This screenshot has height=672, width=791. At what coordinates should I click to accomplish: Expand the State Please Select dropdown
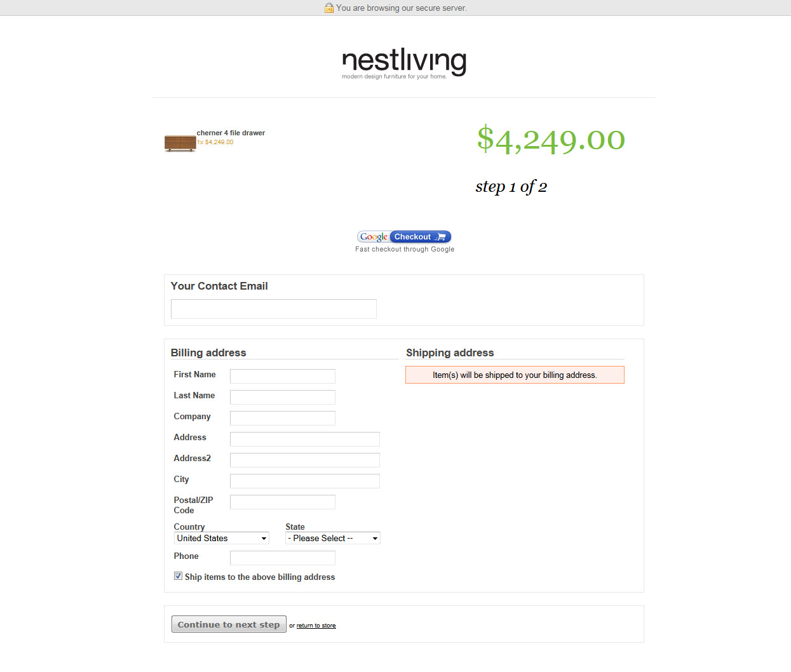[x=333, y=538]
